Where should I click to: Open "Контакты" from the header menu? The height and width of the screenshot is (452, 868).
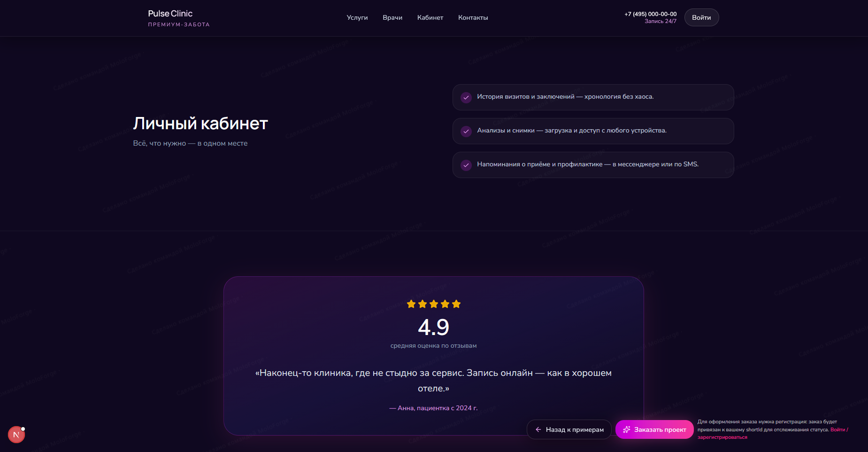(x=473, y=17)
